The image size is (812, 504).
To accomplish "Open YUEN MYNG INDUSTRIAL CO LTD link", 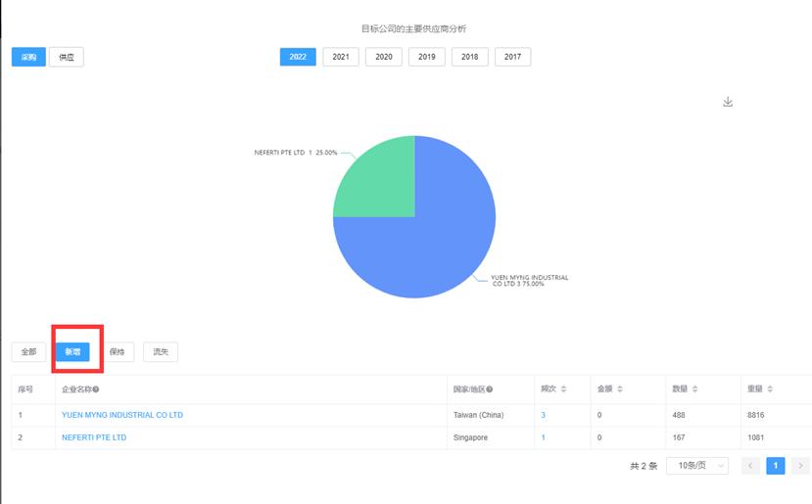I will [122, 415].
